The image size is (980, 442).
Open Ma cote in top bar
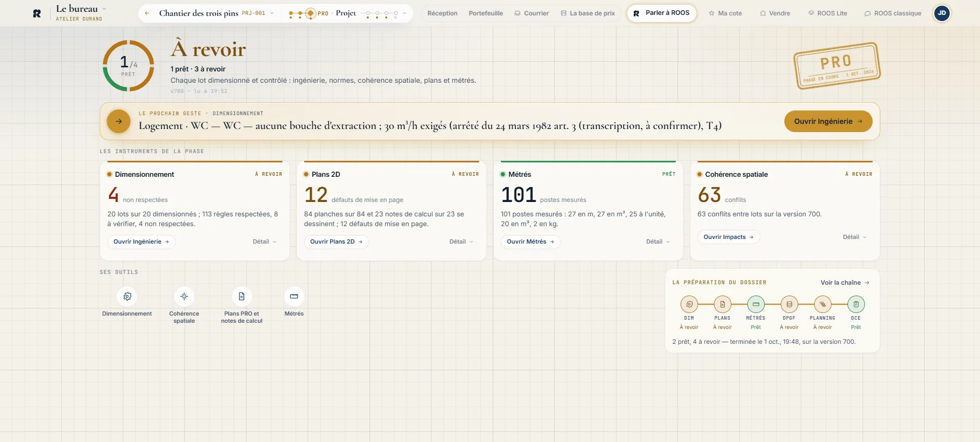725,13
